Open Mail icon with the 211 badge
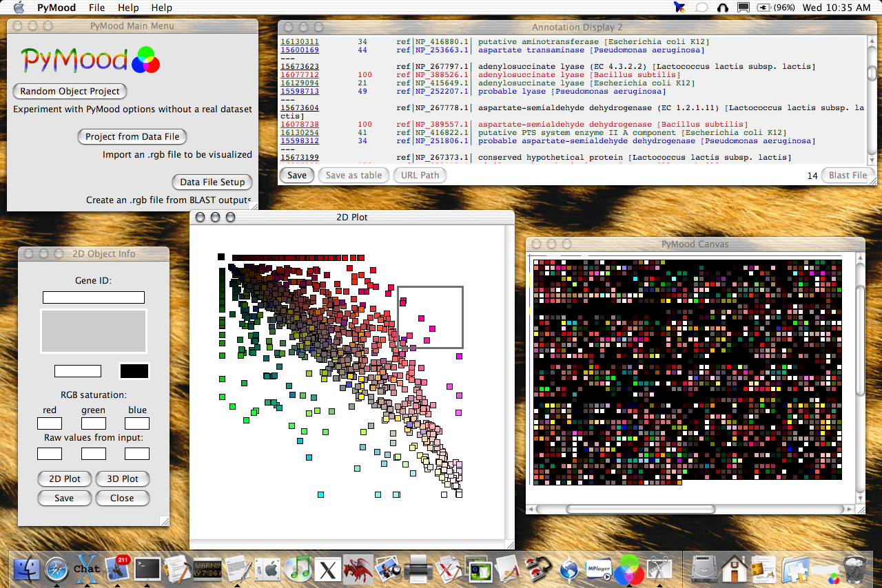The height and width of the screenshot is (588, 882). [x=117, y=569]
